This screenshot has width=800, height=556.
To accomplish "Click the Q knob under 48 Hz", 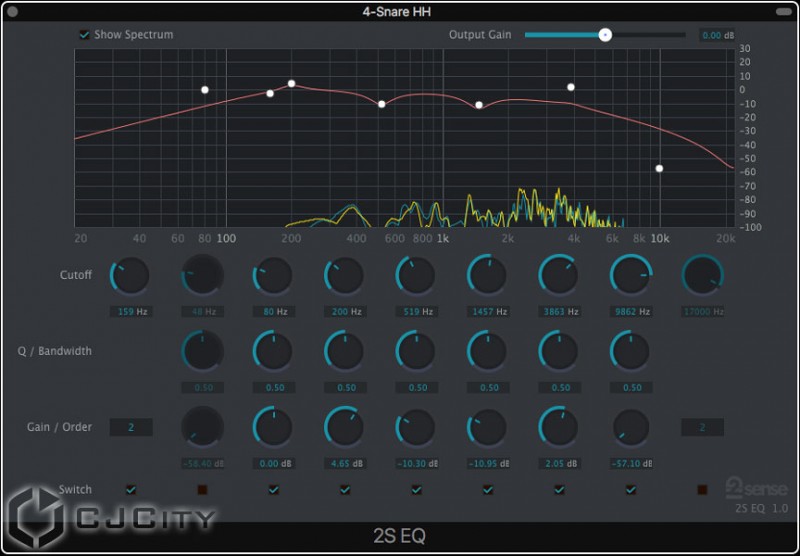I will (203, 351).
